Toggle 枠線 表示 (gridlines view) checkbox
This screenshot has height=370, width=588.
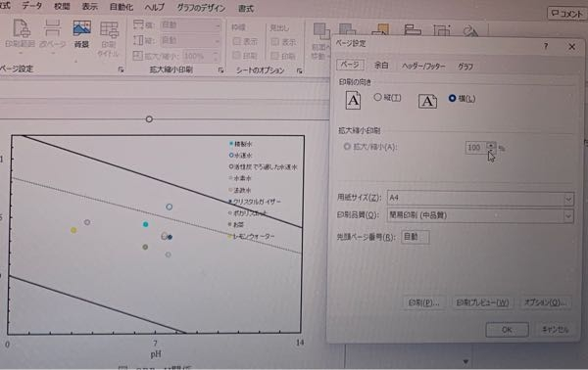tap(236, 41)
